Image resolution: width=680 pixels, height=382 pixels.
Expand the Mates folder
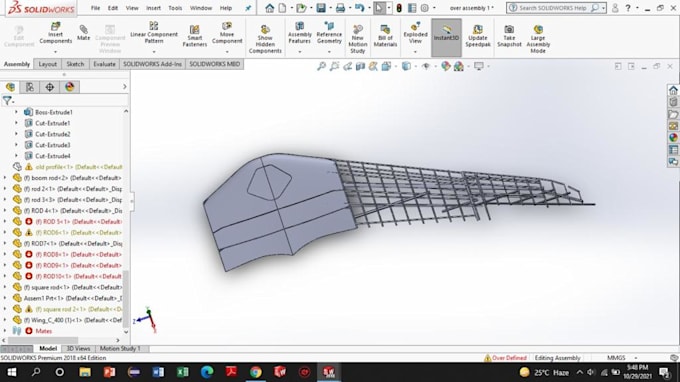coord(5,331)
